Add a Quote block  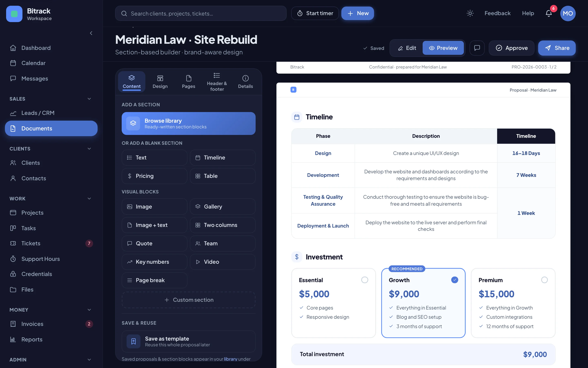[x=154, y=243]
